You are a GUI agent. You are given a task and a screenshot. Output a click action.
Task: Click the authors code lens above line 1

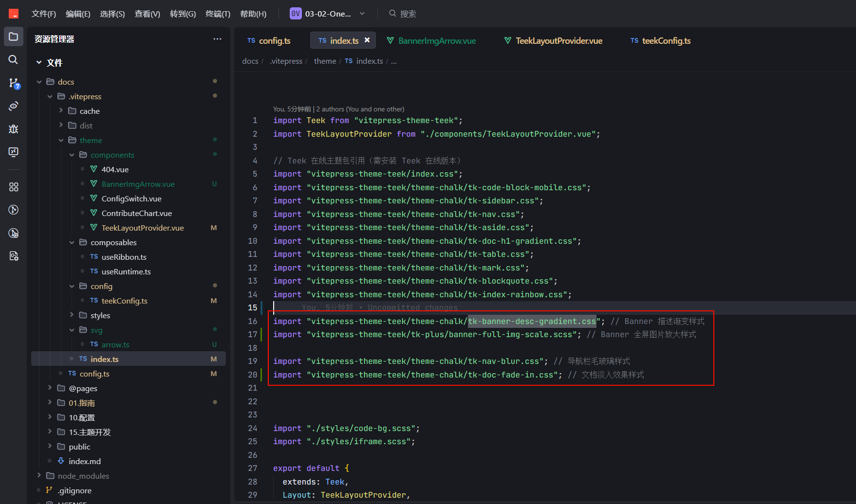pos(338,109)
